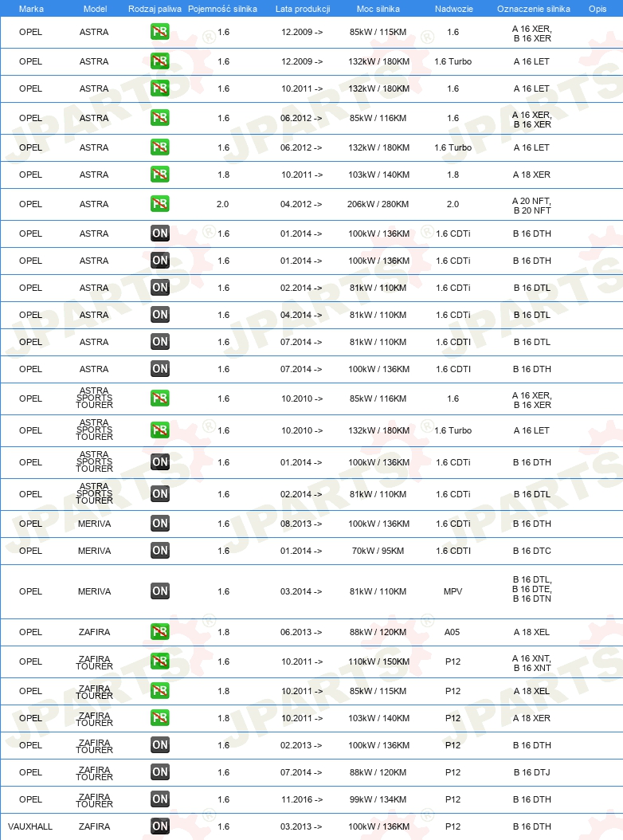Screen dimensions: 623x840
Task: Click the PB fuel icon in the 206kW / 280KM row
Action: [159, 204]
